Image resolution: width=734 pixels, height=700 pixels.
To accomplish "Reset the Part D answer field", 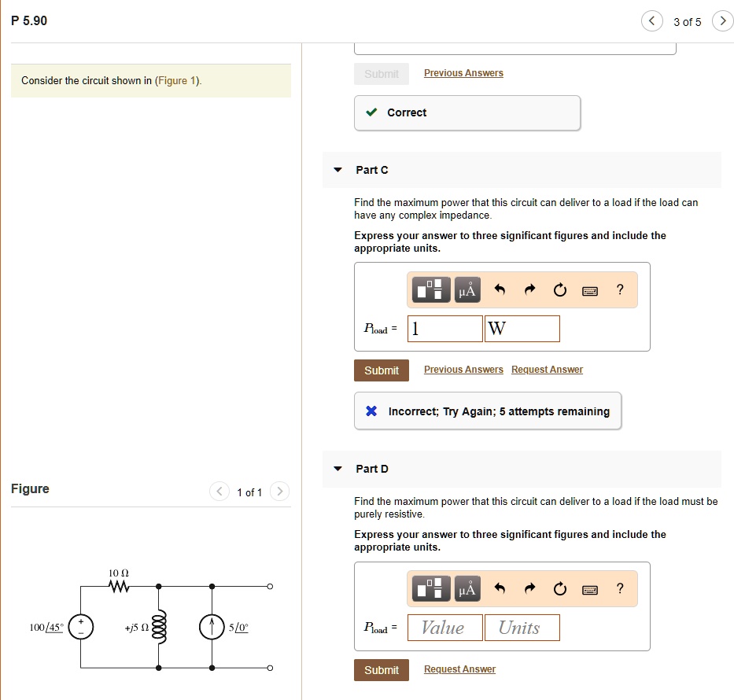I will (560, 588).
